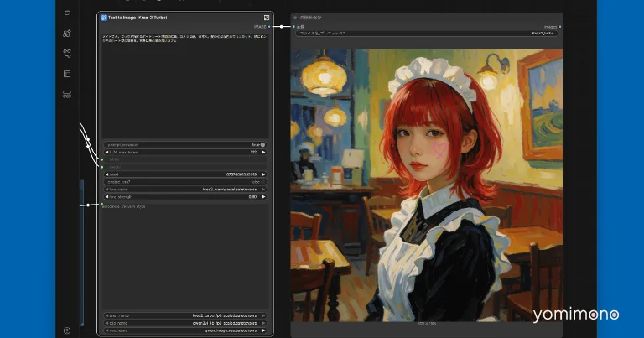Select the next unet_name option
Image resolution: width=644 pixels, height=338 pixels.
pyautogui.click(x=263, y=316)
